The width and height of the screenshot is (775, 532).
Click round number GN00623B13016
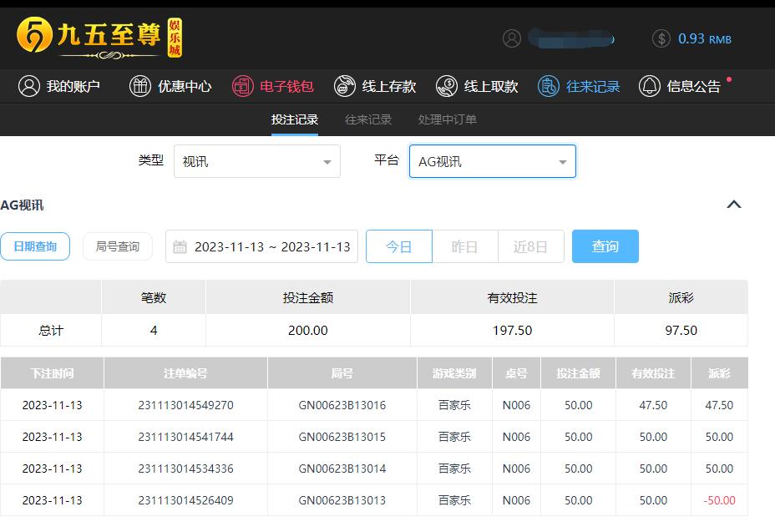[x=342, y=405]
